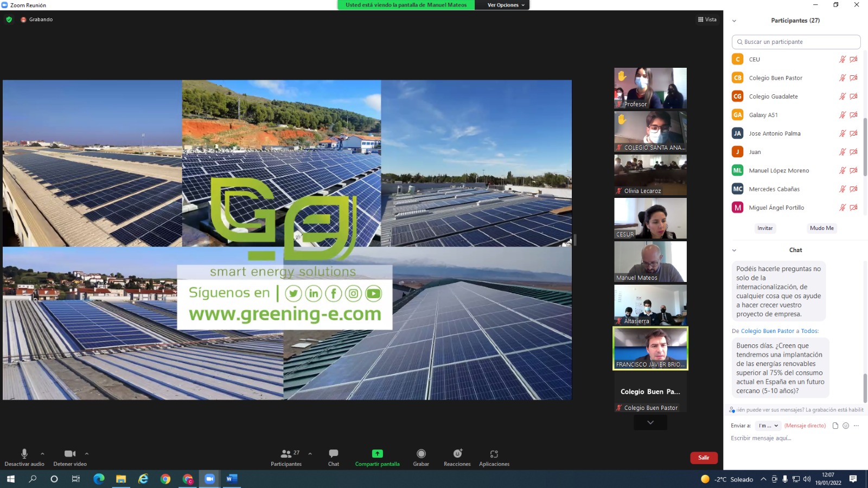Open Ver Opciones dropdown
The height and width of the screenshot is (488, 868).
tap(506, 5)
